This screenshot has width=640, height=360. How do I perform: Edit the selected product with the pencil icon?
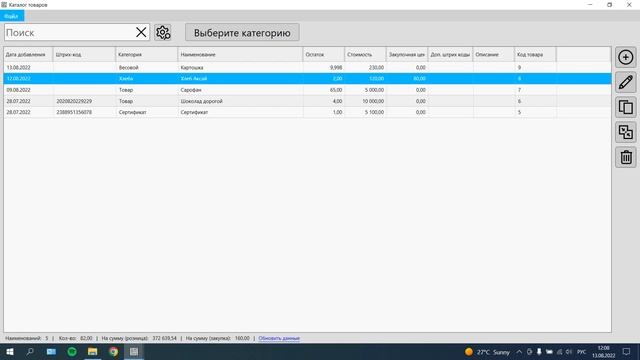(x=625, y=82)
